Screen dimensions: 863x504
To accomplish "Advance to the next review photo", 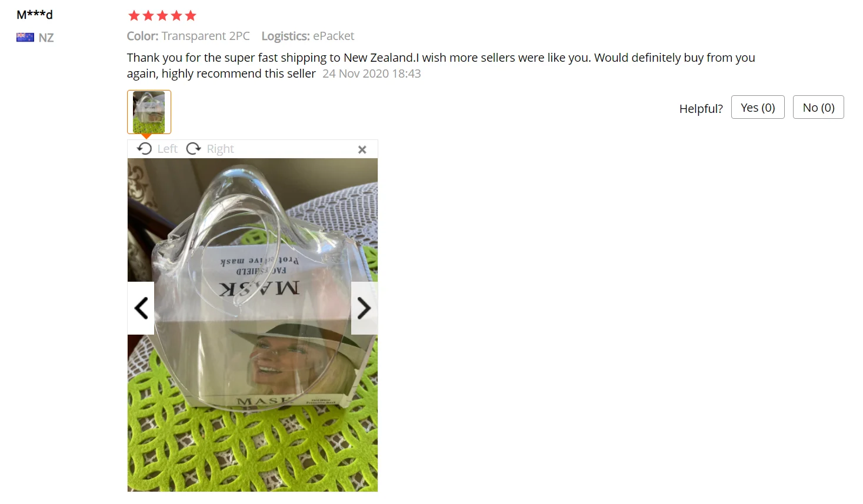I will pos(364,308).
